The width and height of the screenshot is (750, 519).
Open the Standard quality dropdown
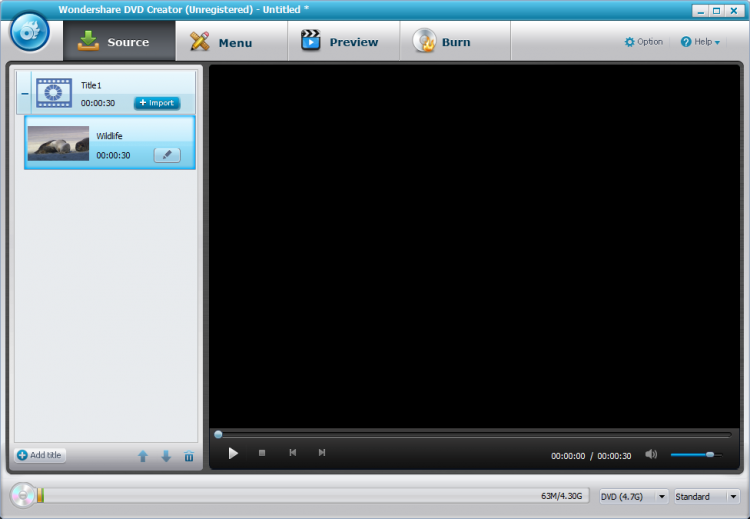coord(707,497)
